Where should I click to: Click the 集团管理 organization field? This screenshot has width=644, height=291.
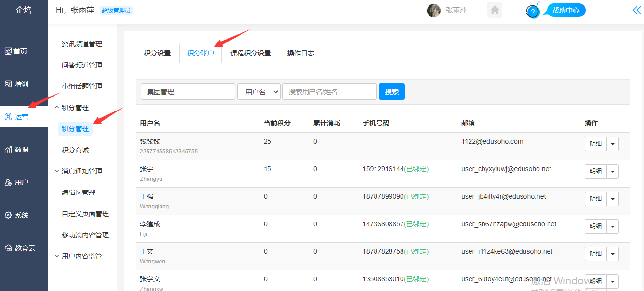pyautogui.click(x=188, y=92)
